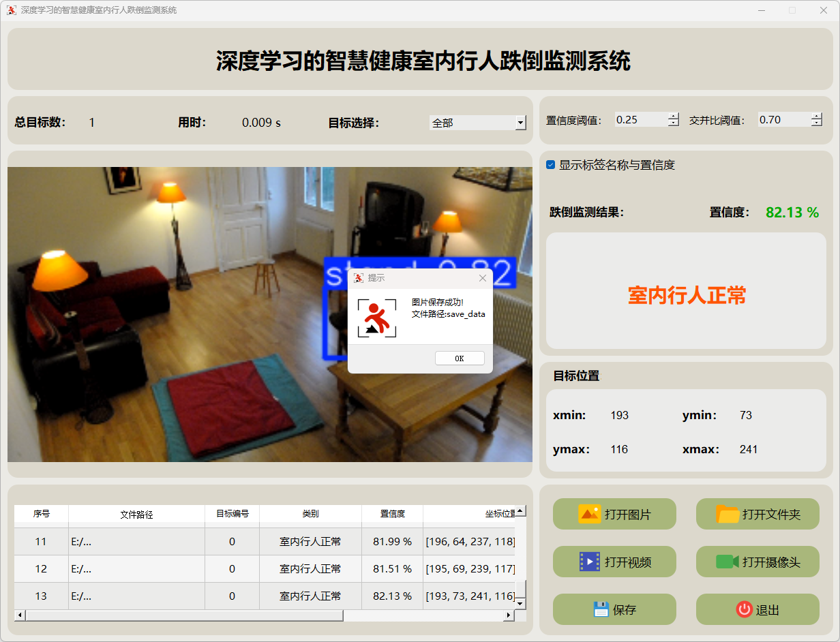Viewport: 840px width, 642px height.
Task: Toggle 显示标签名称与置信度 checkbox
Action: [x=551, y=165]
